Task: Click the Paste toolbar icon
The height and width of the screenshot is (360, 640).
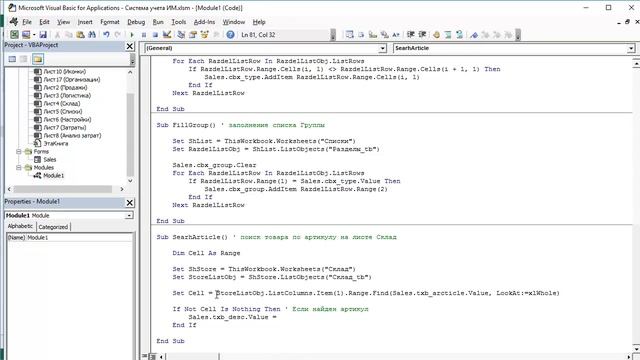Action: 80,35
